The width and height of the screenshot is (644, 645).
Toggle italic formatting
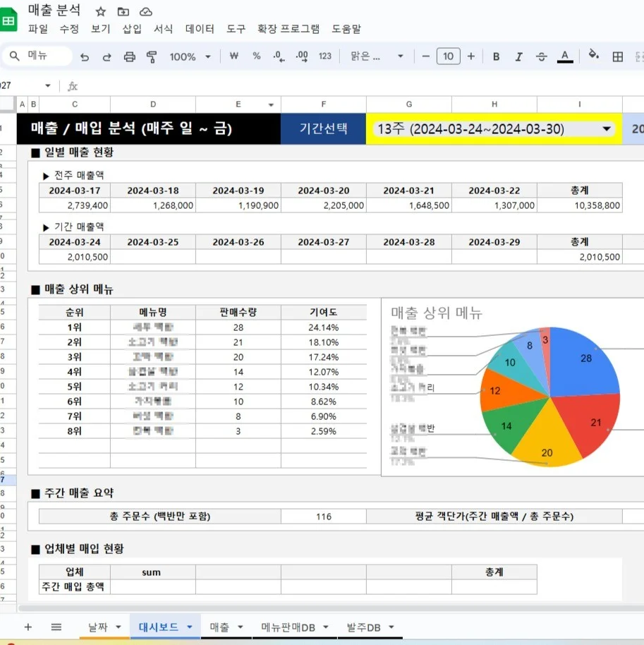[519, 56]
